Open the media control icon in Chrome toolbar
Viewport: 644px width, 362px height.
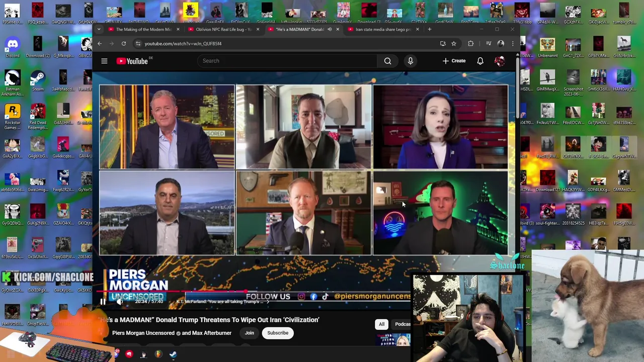click(488, 44)
